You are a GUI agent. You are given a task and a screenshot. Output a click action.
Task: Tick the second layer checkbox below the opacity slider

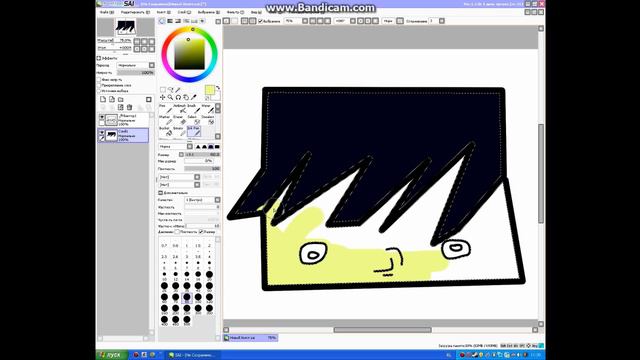(x=99, y=85)
